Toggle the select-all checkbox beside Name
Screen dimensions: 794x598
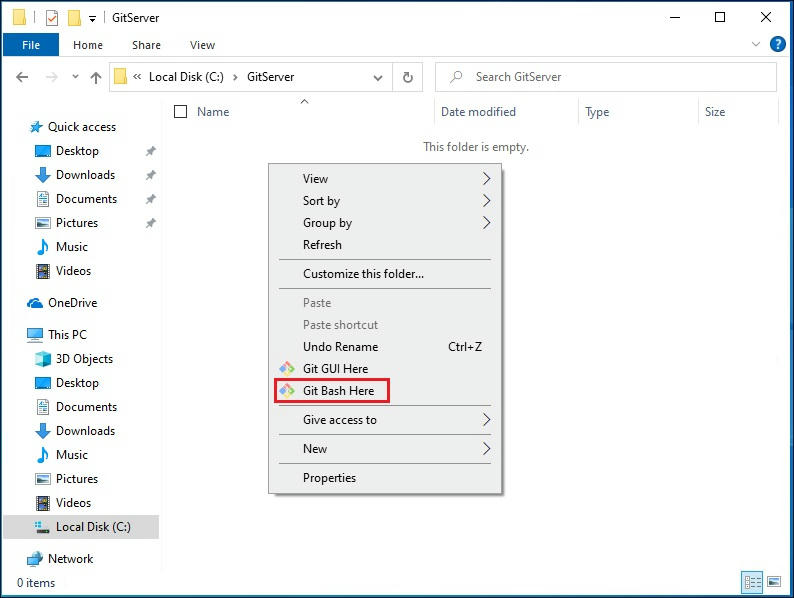click(x=180, y=111)
